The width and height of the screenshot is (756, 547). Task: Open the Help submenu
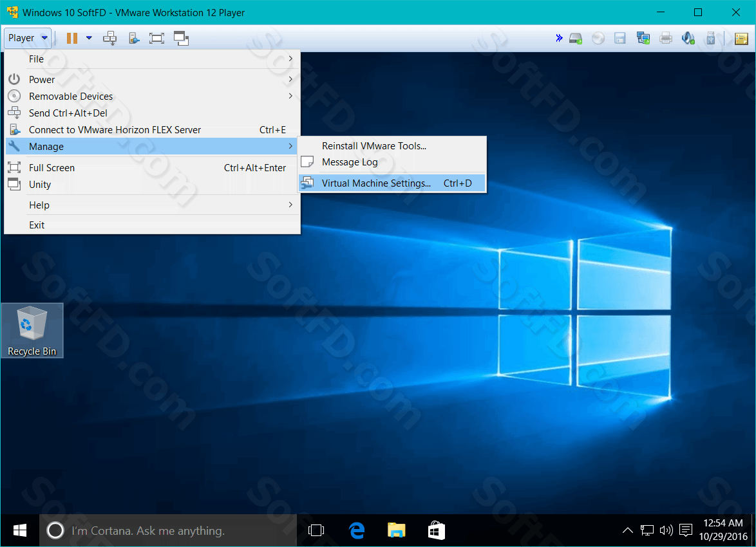tap(153, 205)
